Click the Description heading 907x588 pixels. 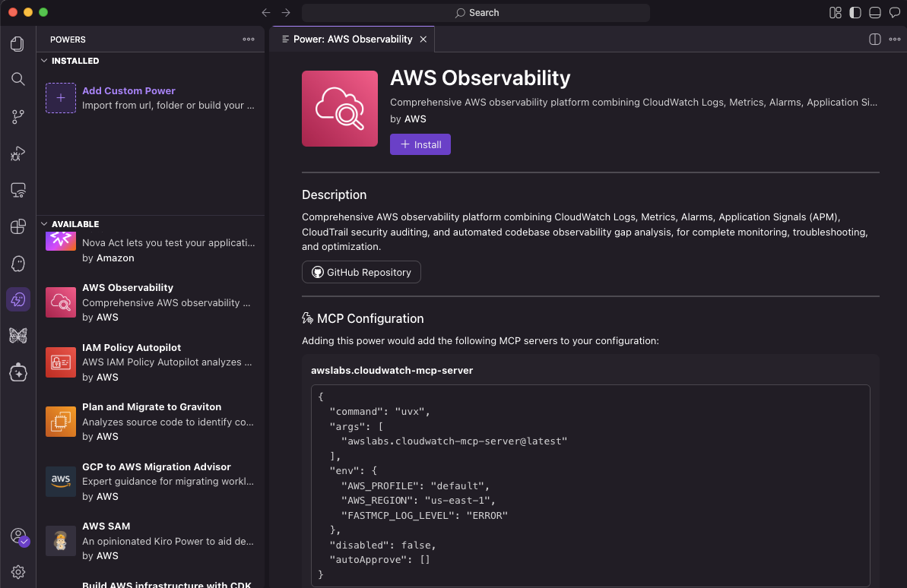click(x=334, y=194)
